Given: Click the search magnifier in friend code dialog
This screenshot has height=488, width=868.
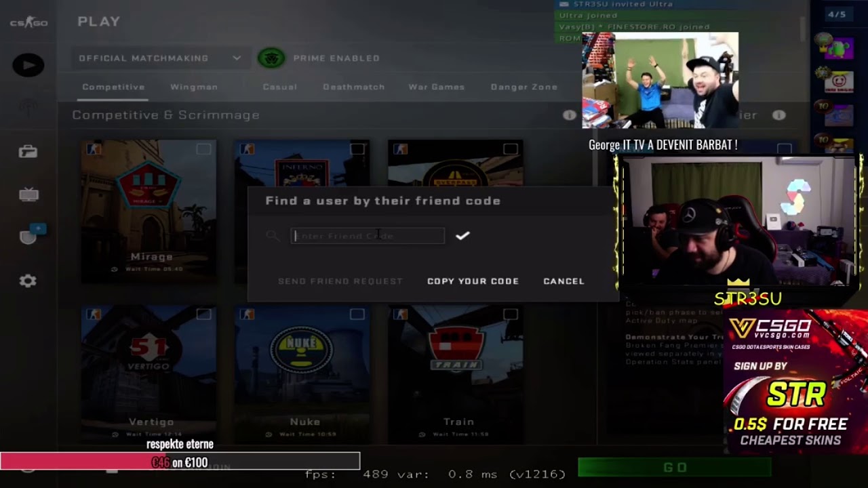Looking at the screenshot, I should click(273, 236).
